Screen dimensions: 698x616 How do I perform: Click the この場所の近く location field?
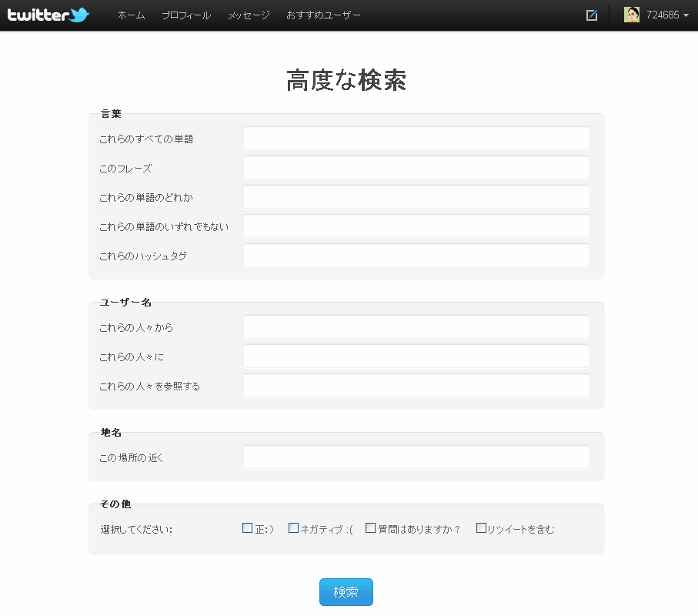(x=416, y=457)
